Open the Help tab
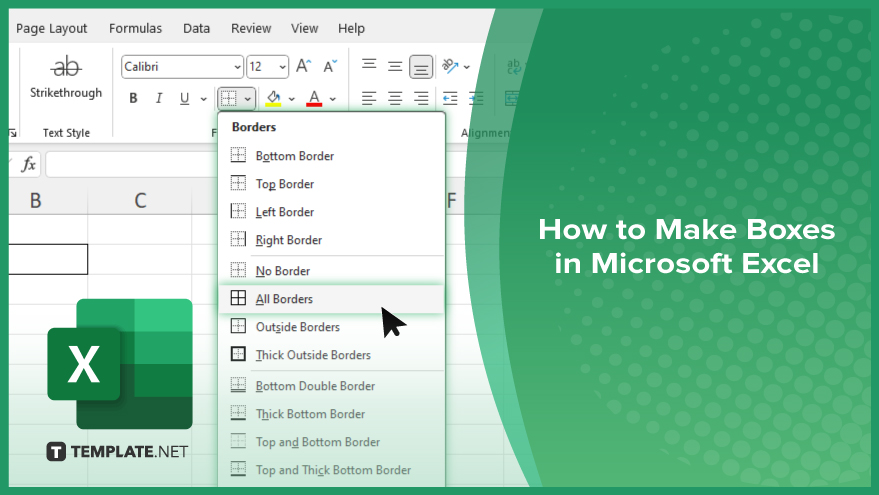Image resolution: width=879 pixels, height=495 pixels. click(351, 28)
